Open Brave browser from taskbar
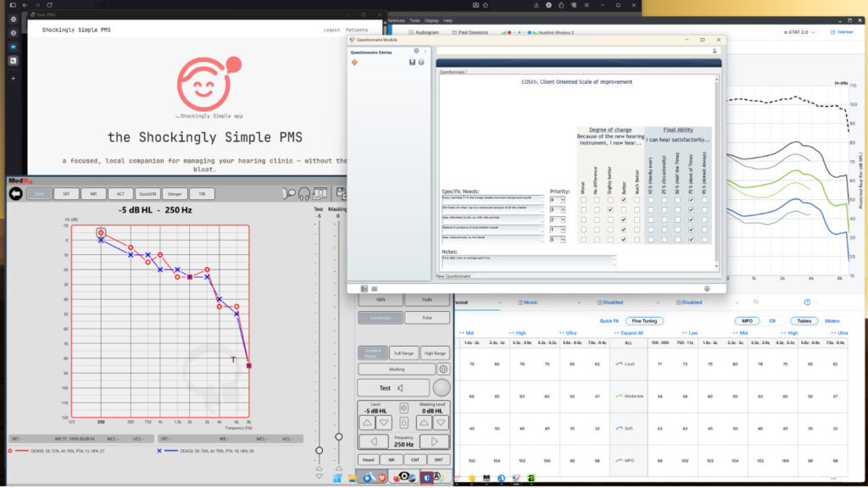868x488 pixels. (x=382, y=478)
